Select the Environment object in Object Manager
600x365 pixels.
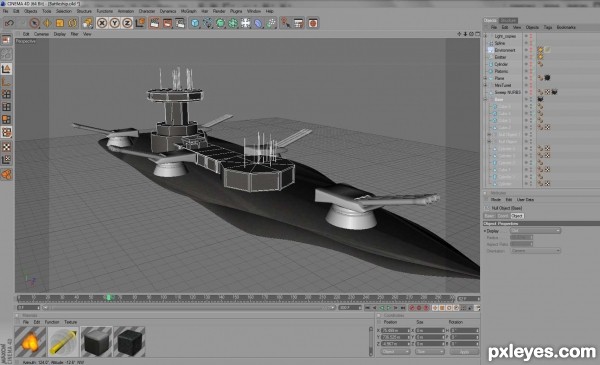[x=505, y=50]
